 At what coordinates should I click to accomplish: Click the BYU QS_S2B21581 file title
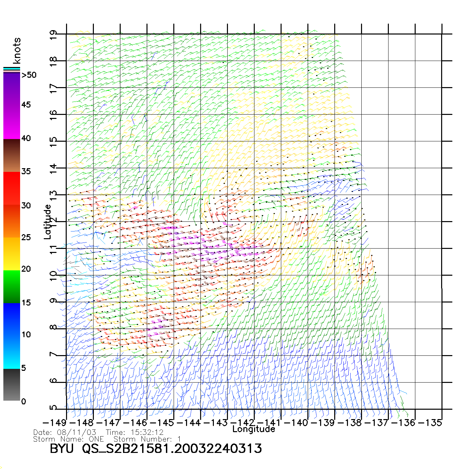click(x=156, y=449)
